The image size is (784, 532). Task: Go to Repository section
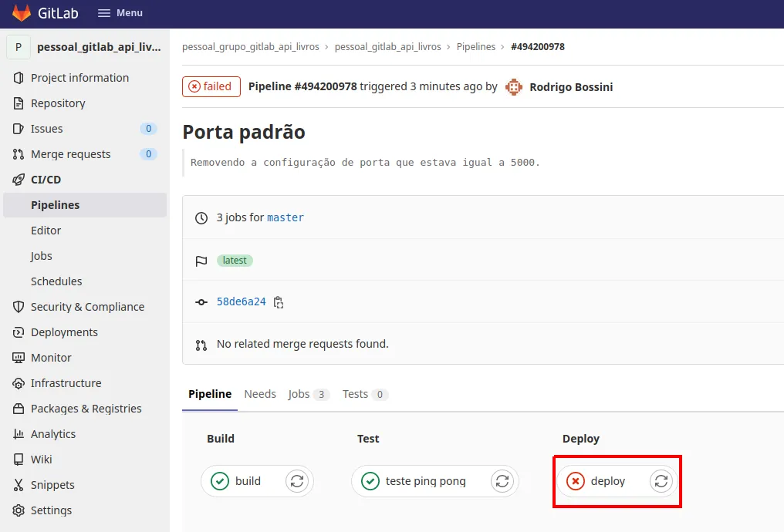[58, 103]
